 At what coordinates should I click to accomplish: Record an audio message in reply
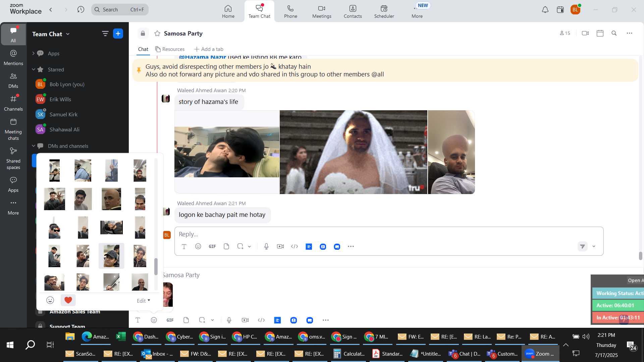click(x=266, y=246)
